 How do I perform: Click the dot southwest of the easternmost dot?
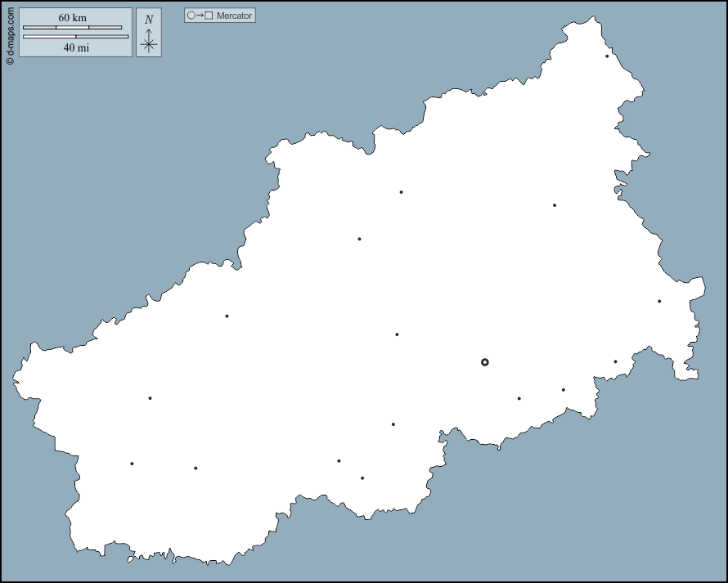tap(616, 361)
